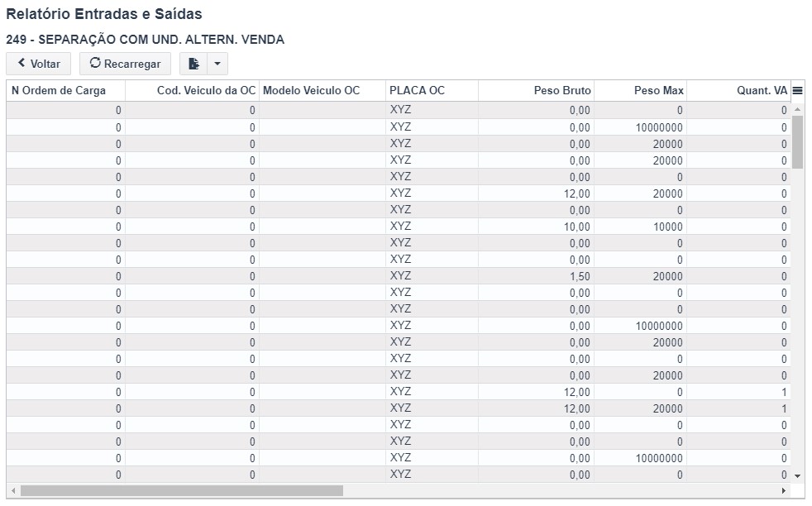This screenshot has width=812, height=506.
Task: Click the export file icon button
Action: click(x=193, y=64)
